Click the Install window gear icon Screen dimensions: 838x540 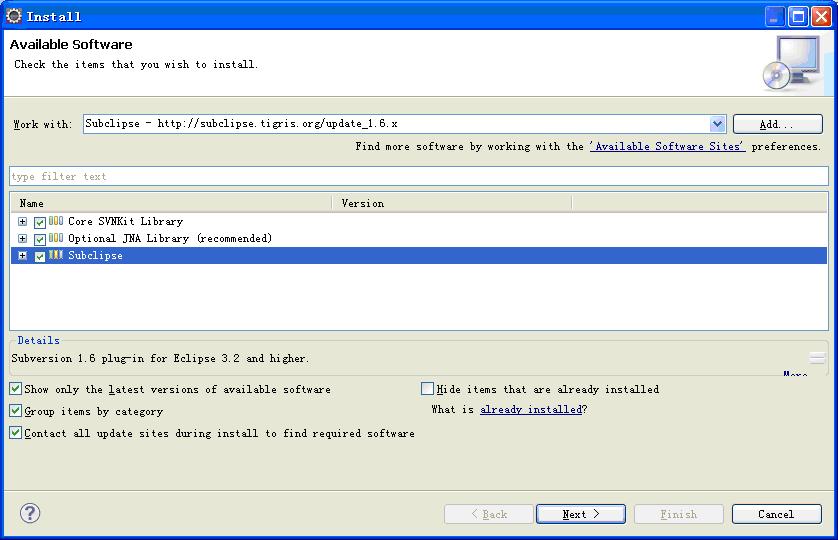coord(14,16)
